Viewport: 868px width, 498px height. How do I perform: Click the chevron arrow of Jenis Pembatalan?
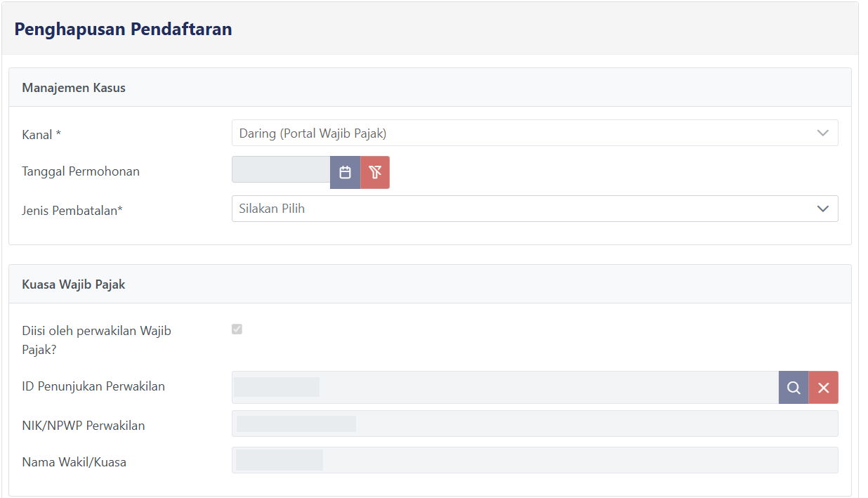pyautogui.click(x=823, y=209)
